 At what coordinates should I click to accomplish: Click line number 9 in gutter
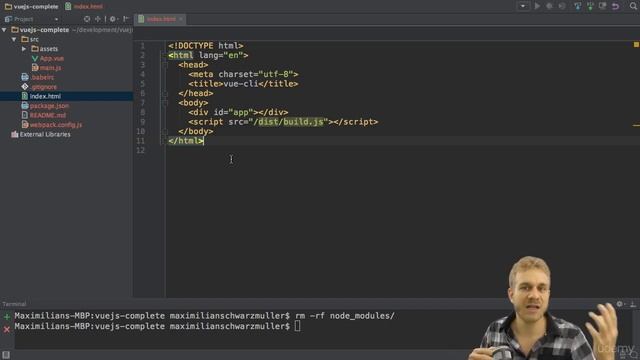tap(142, 122)
